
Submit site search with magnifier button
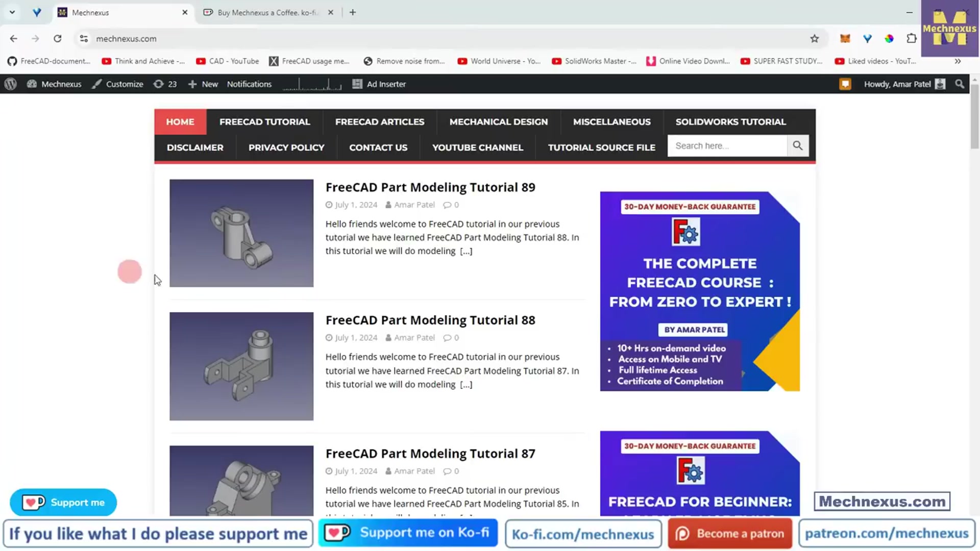[798, 146]
